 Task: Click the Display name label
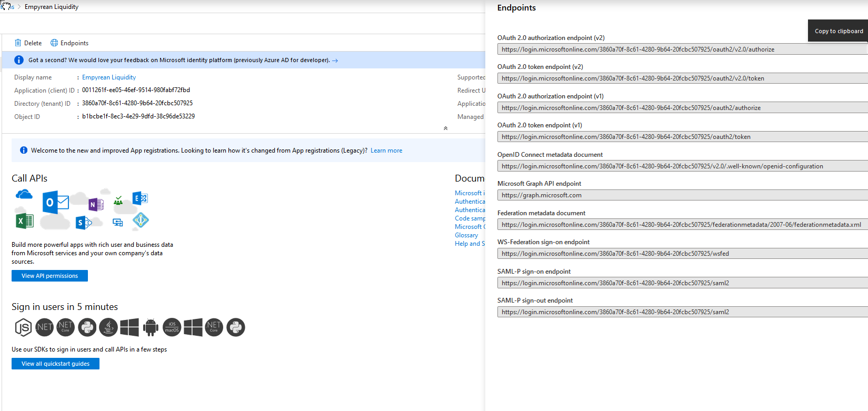pos(33,77)
